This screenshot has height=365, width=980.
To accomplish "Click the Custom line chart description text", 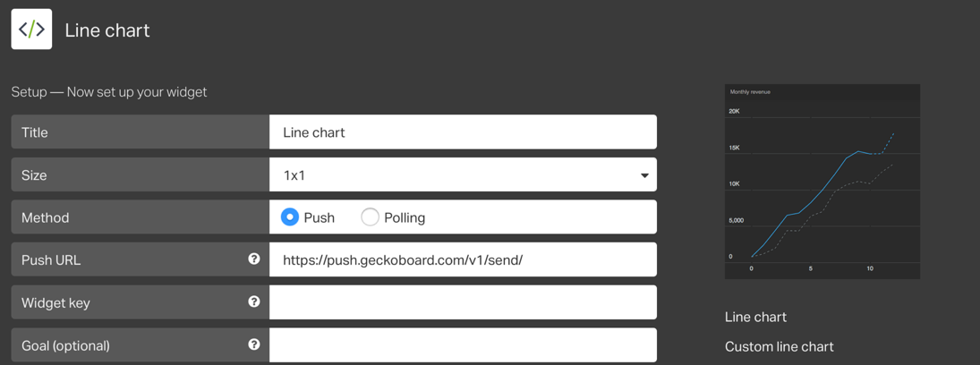I will tap(779, 346).
